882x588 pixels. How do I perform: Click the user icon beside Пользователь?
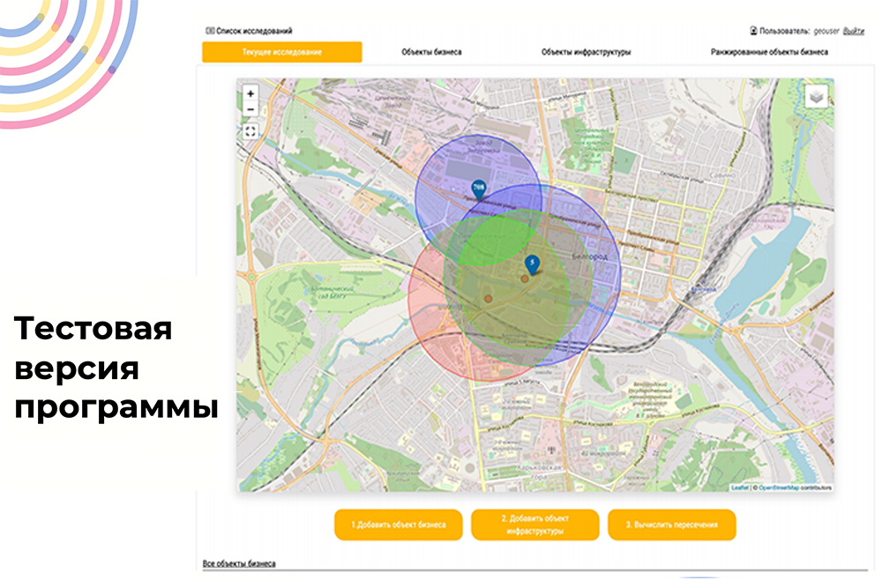[x=752, y=31]
